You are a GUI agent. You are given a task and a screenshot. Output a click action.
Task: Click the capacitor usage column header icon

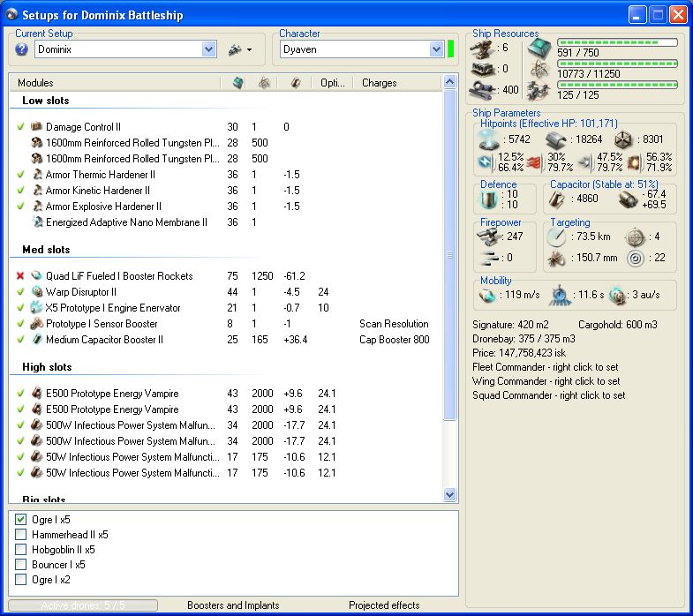click(x=296, y=83)
